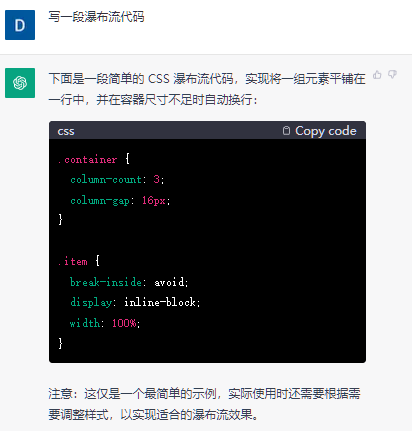The height and width of the screenshot is (431, 412).
Task: Click the break-inside: avoid line
Action: point(129,282)
